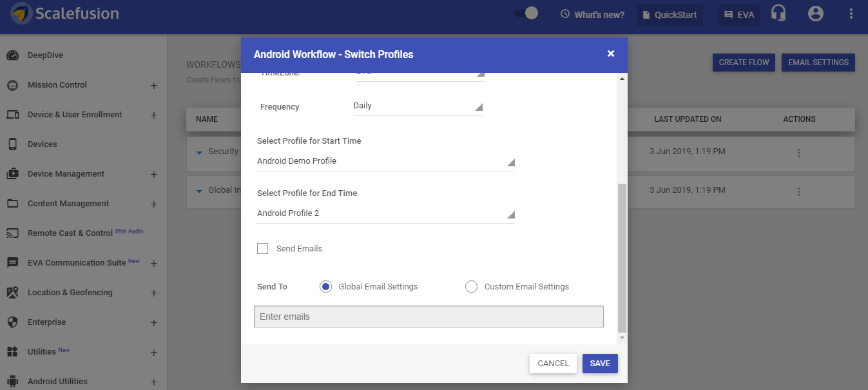The image size is (868, 390).
Task: Open the user account avatar icon
Action: (x=816, y=14)
